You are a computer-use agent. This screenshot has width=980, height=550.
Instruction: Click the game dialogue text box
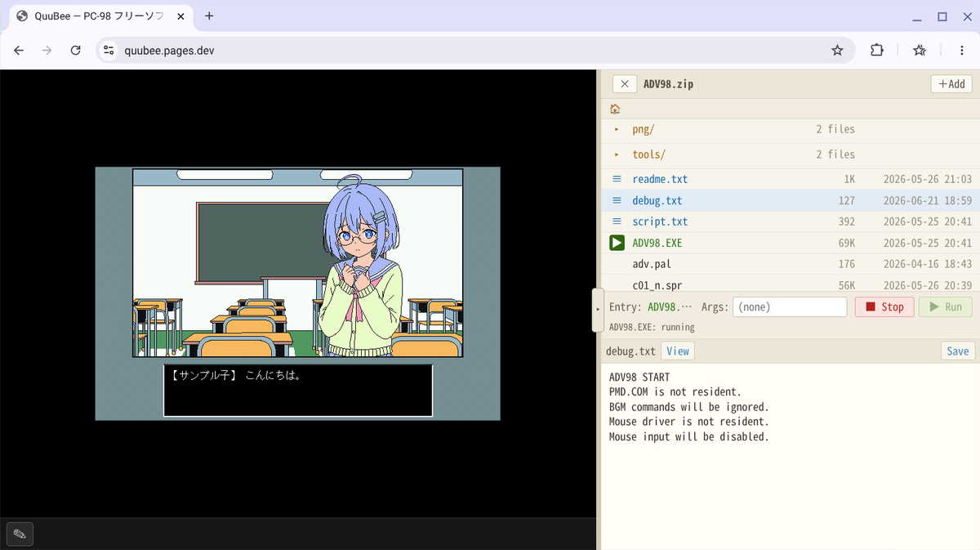point(298,391)
